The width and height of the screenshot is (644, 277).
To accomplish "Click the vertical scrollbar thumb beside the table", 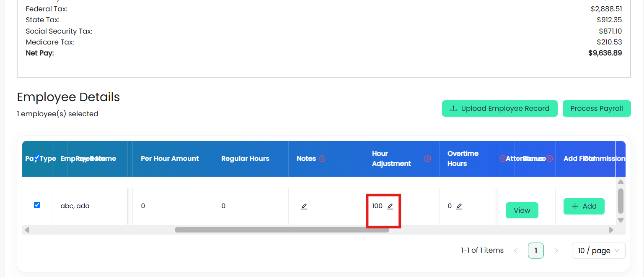I will click(621, 201).
